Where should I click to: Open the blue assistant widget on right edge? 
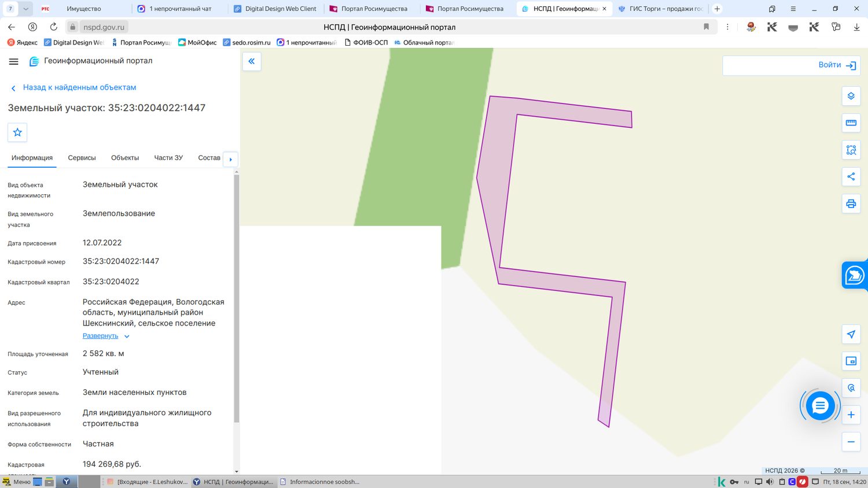click(x=855, y=275)
